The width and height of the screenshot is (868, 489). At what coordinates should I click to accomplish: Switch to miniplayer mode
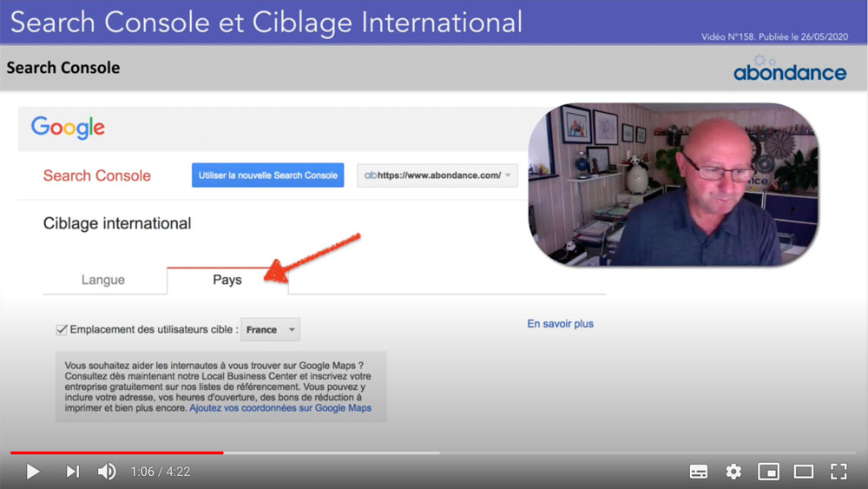769,472
